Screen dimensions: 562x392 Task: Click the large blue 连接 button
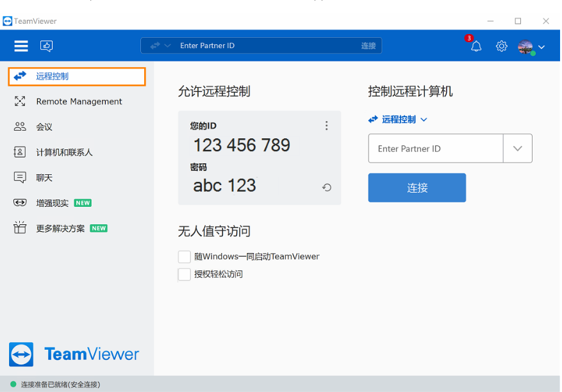click(417, 188)
